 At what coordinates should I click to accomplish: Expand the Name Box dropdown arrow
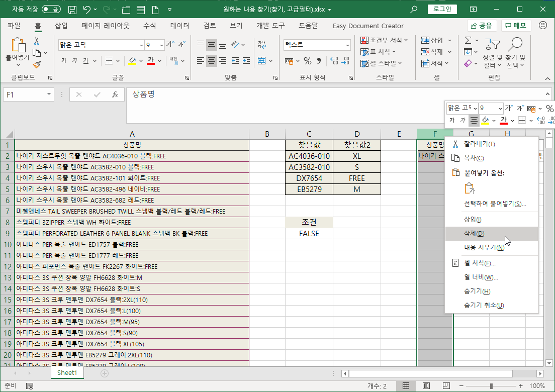tap(49, 94)
